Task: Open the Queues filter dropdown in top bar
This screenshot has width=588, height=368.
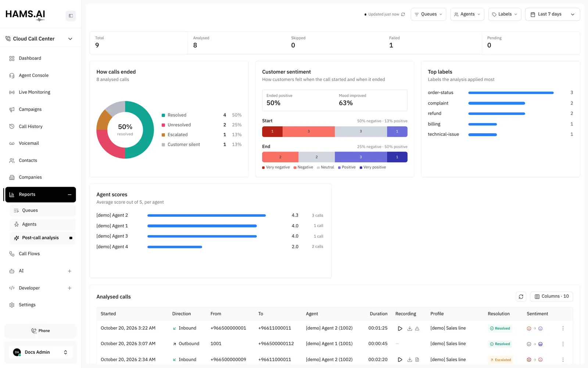Action: [x=429, y=14]
